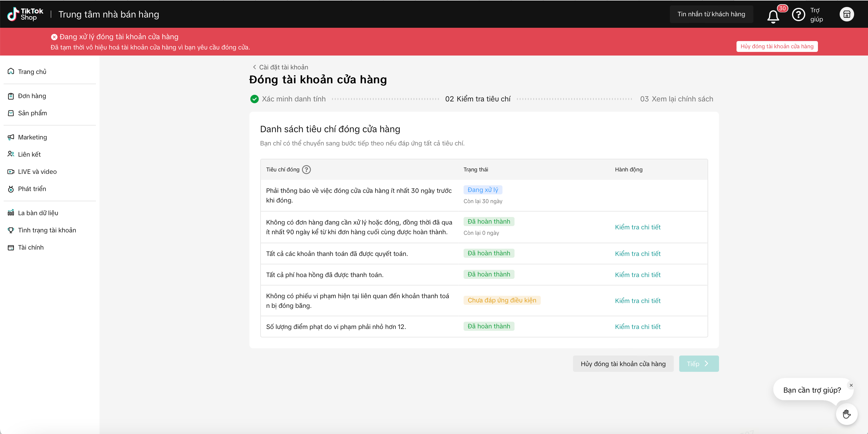Screen dimensions: 868x434
Task: Close the Bạn cần trợ giúp bubble
Action: (851, 385)
